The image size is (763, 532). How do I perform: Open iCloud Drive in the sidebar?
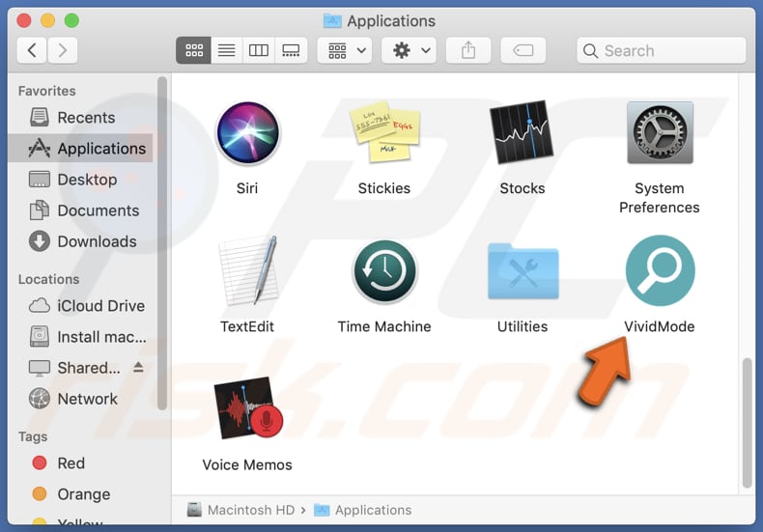pyautogui.click(x=81, y=306)
